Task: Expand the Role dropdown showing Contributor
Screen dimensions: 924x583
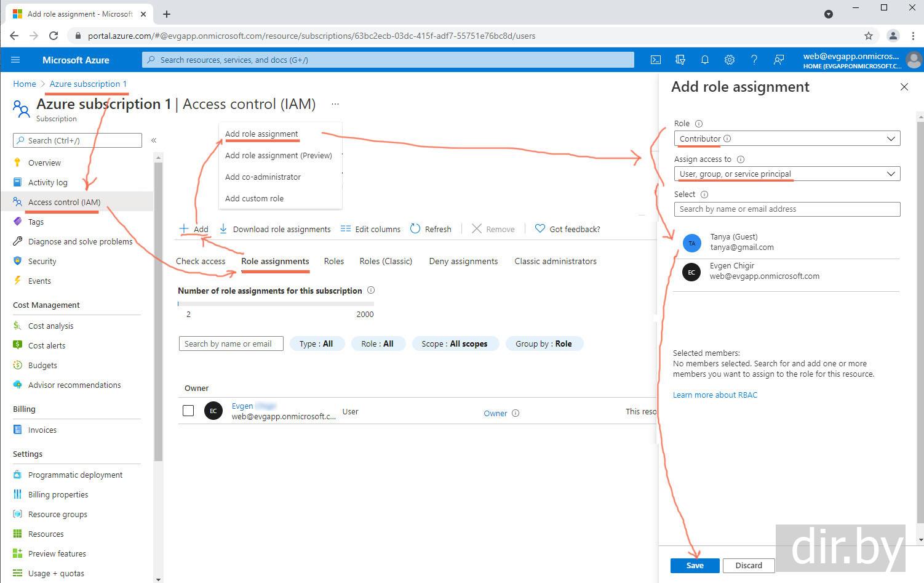Action: coord(787,139)
